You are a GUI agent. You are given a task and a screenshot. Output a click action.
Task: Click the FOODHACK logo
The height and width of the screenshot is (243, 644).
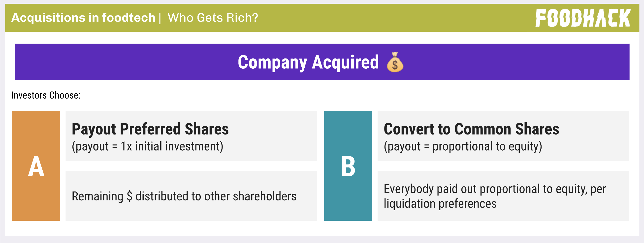tap(583, 18)
